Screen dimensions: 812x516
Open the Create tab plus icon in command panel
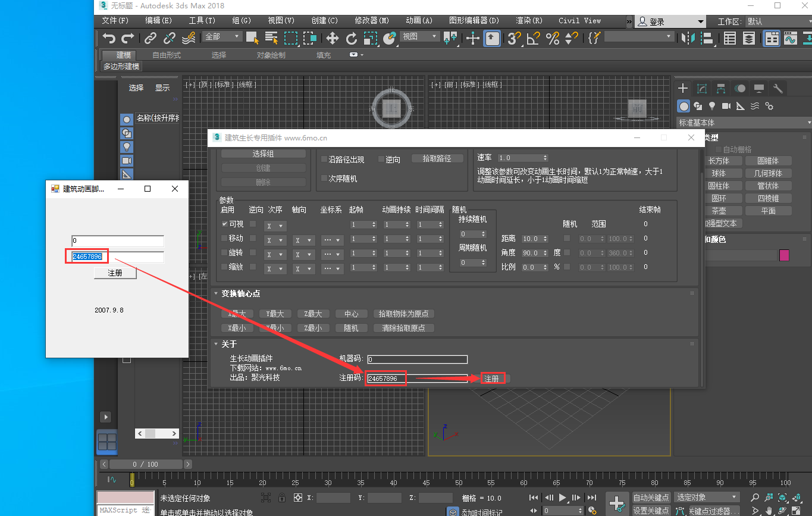coord(683,88)
